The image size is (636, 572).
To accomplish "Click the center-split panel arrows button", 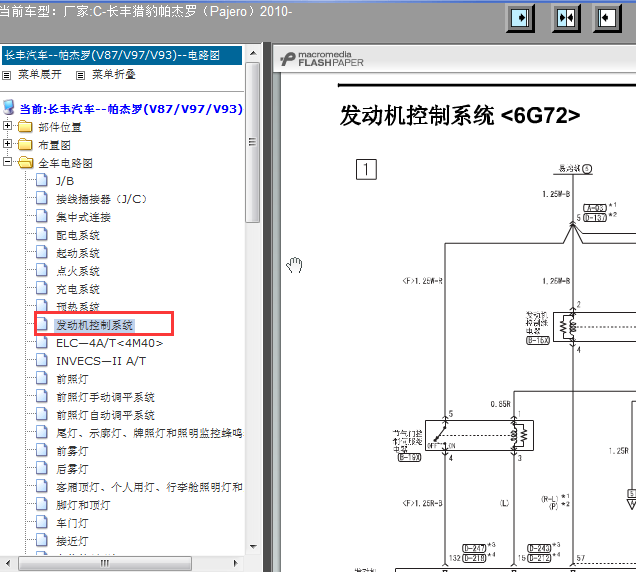I will [566, 18].
